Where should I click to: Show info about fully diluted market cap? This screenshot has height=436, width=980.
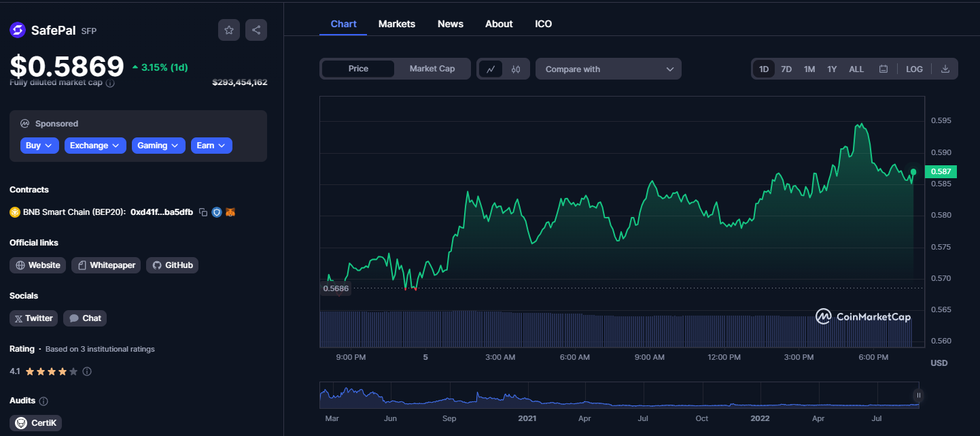click(110, 83)
